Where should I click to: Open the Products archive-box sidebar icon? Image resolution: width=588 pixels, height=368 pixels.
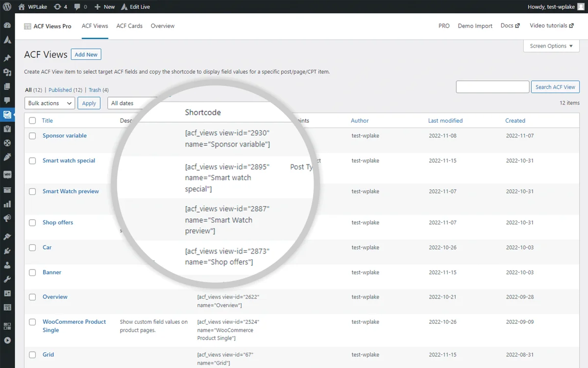point(7,190)
